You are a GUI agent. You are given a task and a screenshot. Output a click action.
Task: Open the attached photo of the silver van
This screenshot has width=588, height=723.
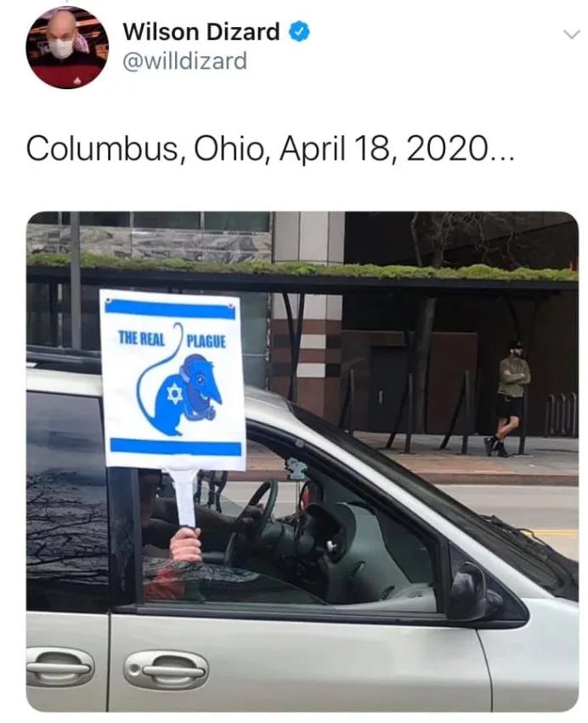[x=302, y=461]
